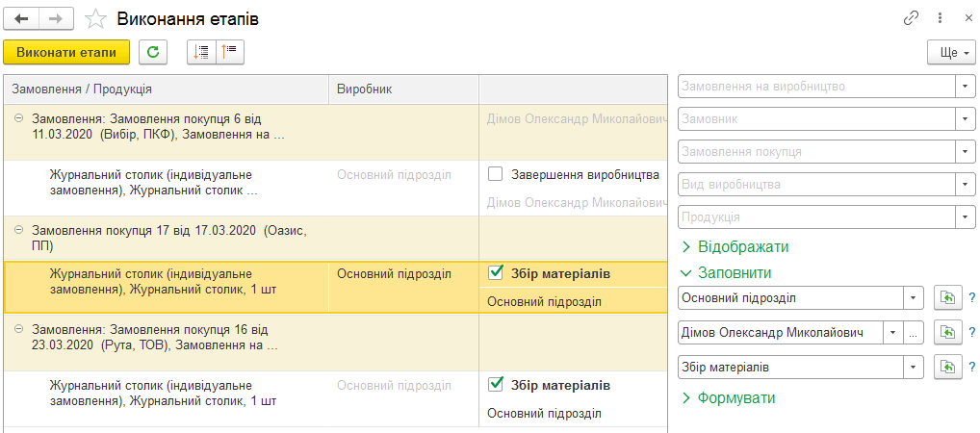Open the Замовник filter dropdown arrow
This screenshot has height=433, width=980.
coord(966,118)
